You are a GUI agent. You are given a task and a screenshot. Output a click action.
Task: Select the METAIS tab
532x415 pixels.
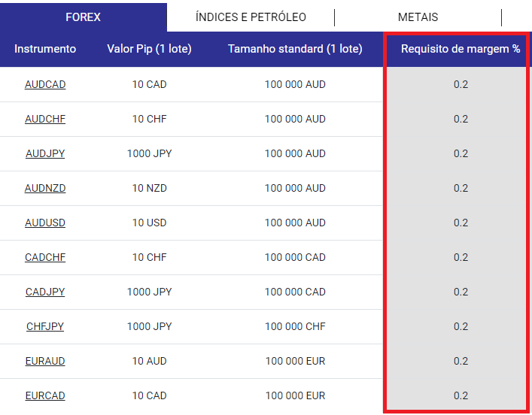pos(418,17)
